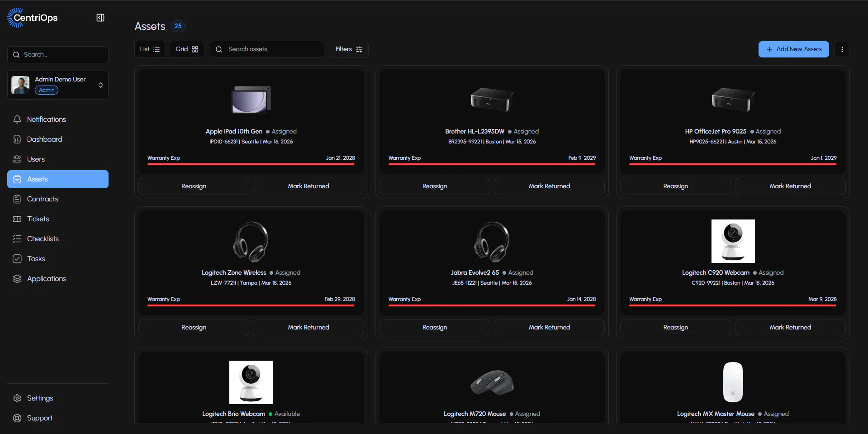This screenshot has width=868, height=434.
Task: Click the Settings gear icon
Action: [17, 398]
